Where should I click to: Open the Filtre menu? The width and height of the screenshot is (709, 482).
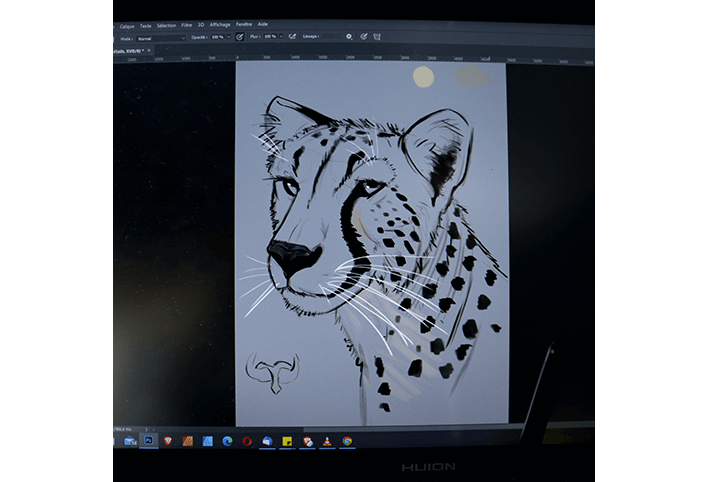coord(187,24)
